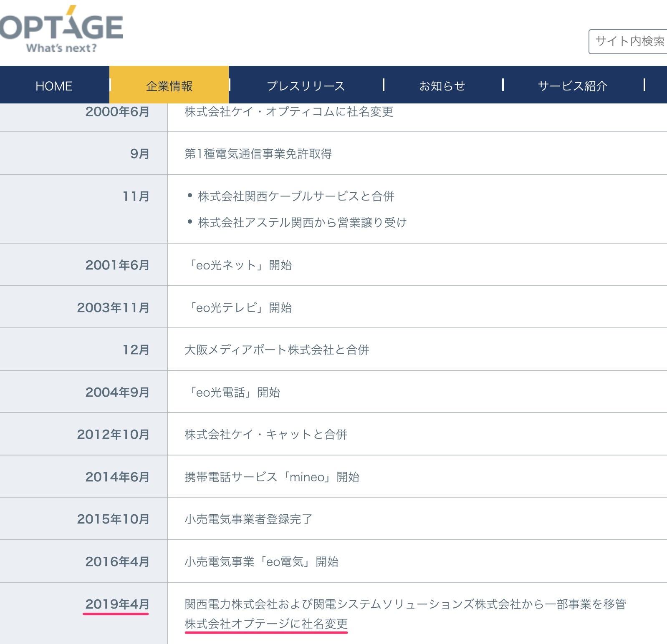
Task: Focus the サイト内検索 search field
Action: 628,41
